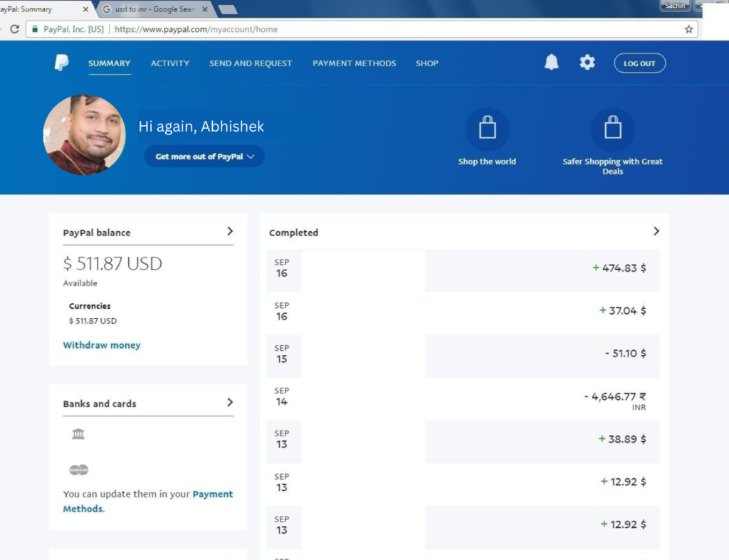
Task: Click the Sachin Chrome profile button
Action: pyautogui.click(x=675, y=6)
